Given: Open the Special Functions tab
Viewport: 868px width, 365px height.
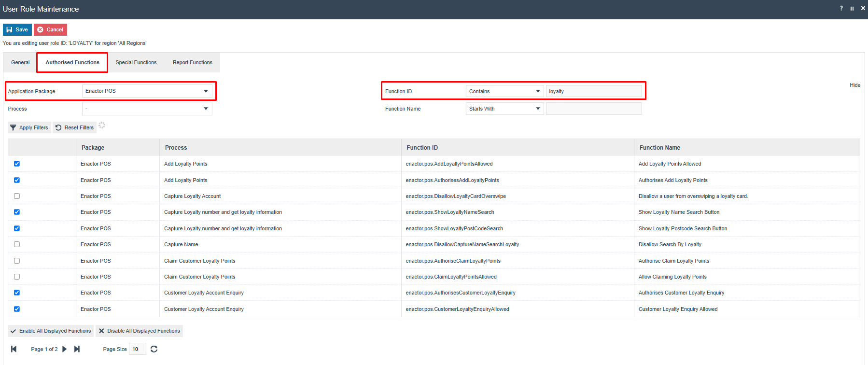Looking at the screenshot, I should click(136, 62).
